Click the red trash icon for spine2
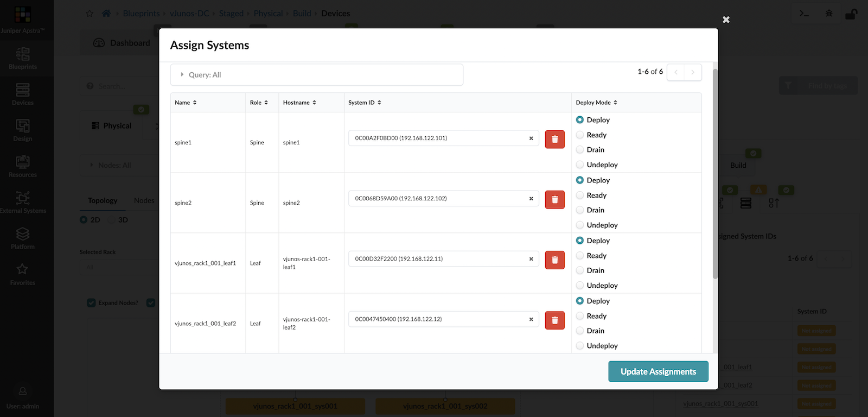This screenshot has width=868, height=417. pos(554,200)
